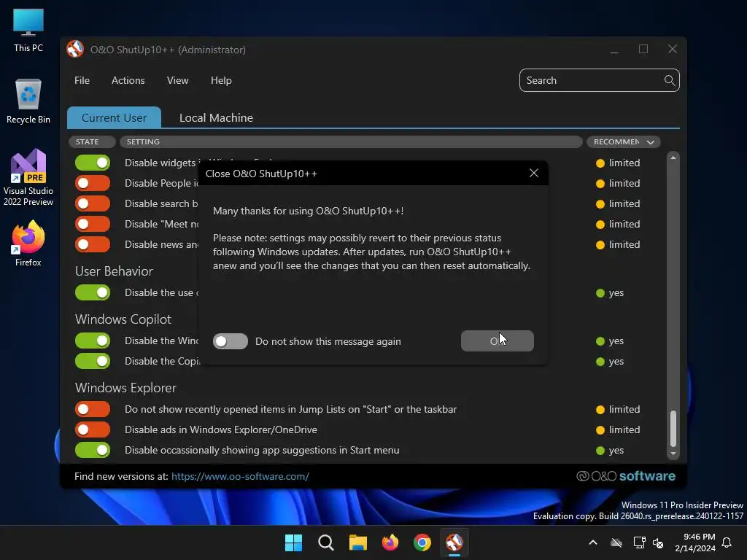Toggle Do not show this message again
This screenshot has height=560, width=747.
pyautogui.click(x=231, y=341)
